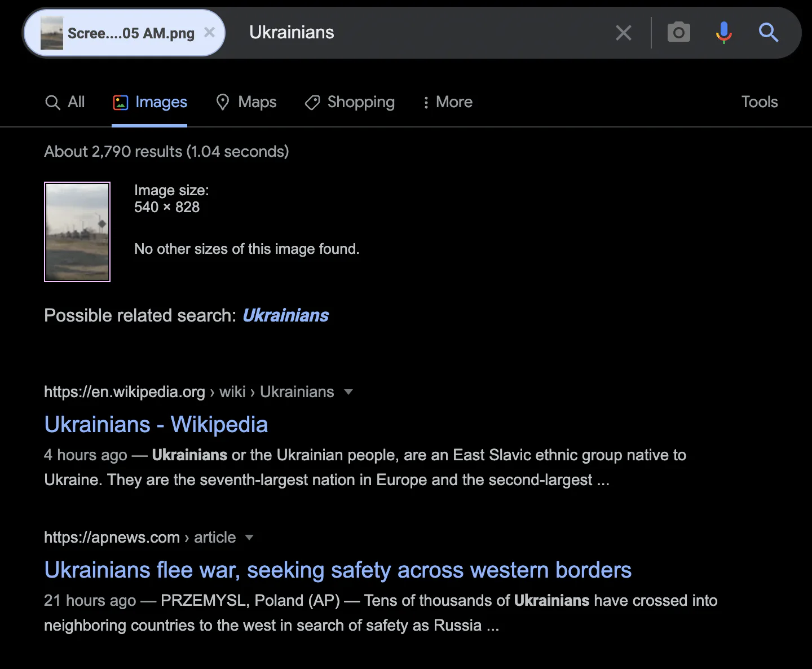Switch to the All results tab
The width and height of the screenshot is (812, 669).
[65, 102]
